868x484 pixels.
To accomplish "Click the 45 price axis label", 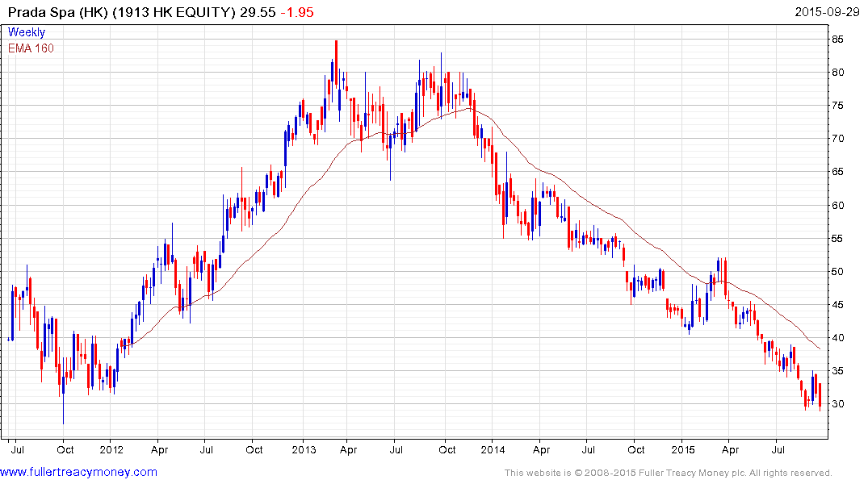I will point(837,305).
